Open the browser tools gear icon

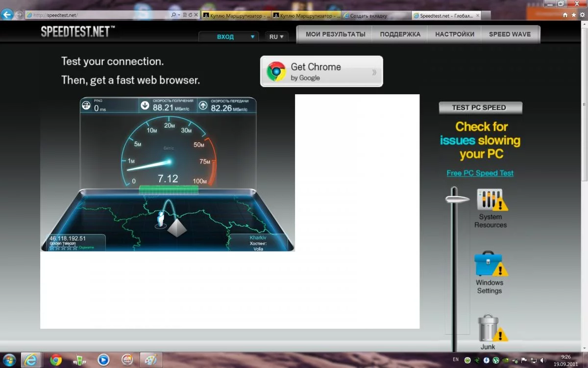(582, 15)
